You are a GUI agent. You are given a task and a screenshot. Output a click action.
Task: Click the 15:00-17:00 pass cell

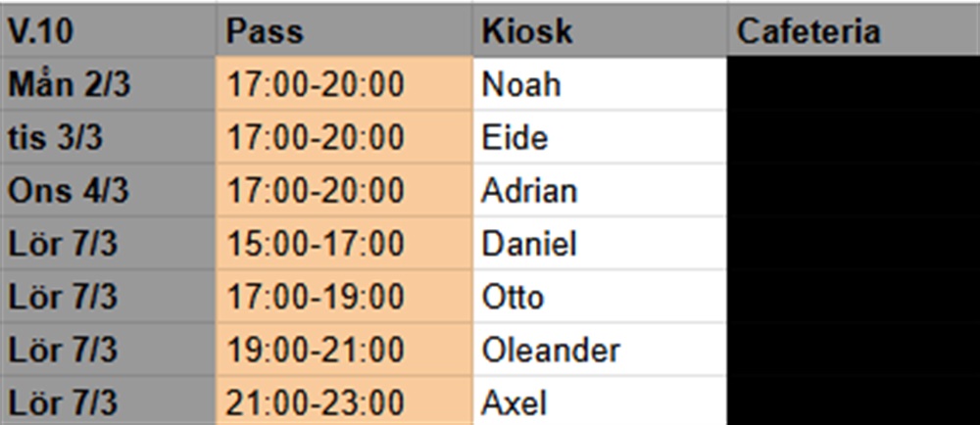[343, 243]
